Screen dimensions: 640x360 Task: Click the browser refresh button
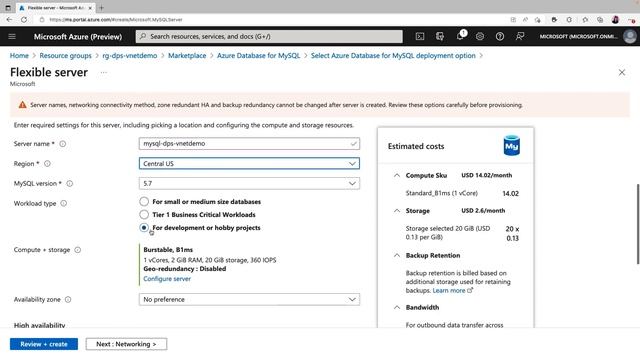point(24,20)
